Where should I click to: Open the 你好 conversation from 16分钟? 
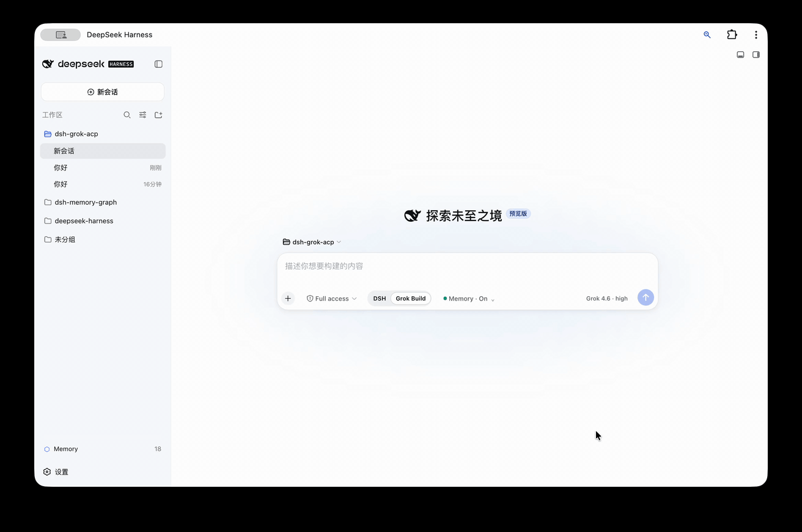pyautogui.click(x=103, y=184)
